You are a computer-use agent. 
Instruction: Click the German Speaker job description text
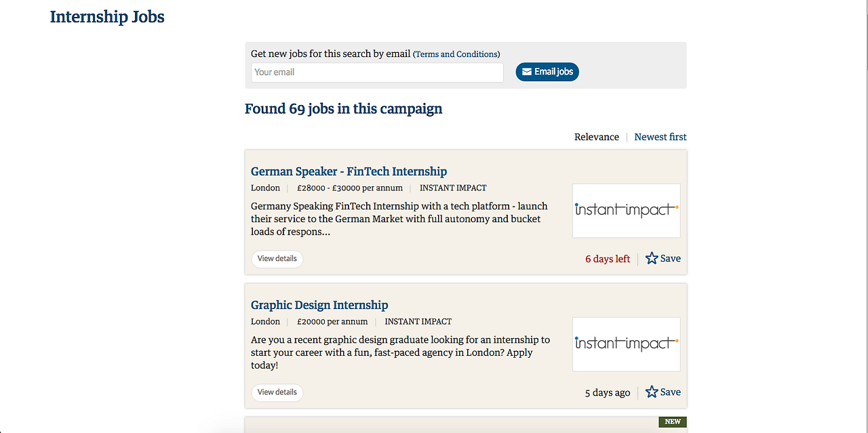tap(399, 218)
